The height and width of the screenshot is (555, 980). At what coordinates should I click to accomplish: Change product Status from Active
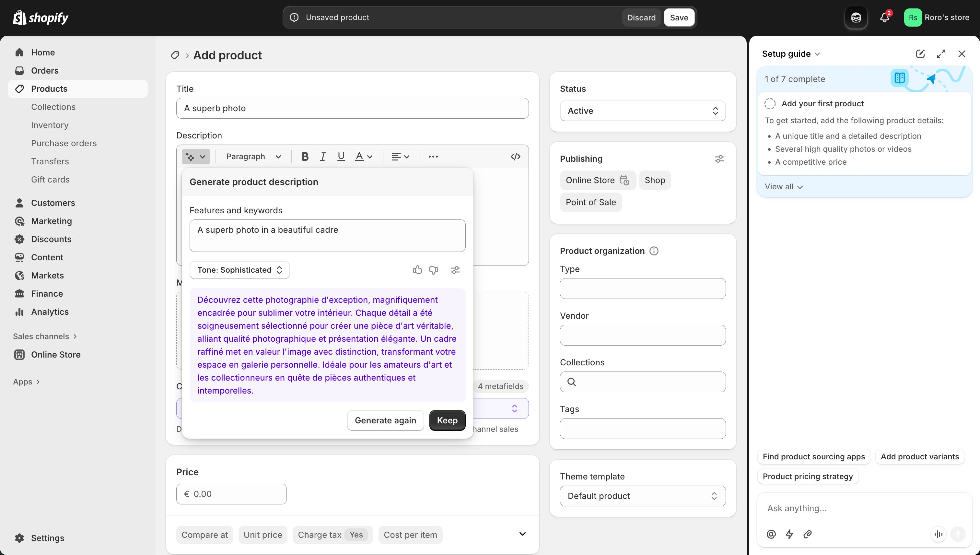(642, 111)
